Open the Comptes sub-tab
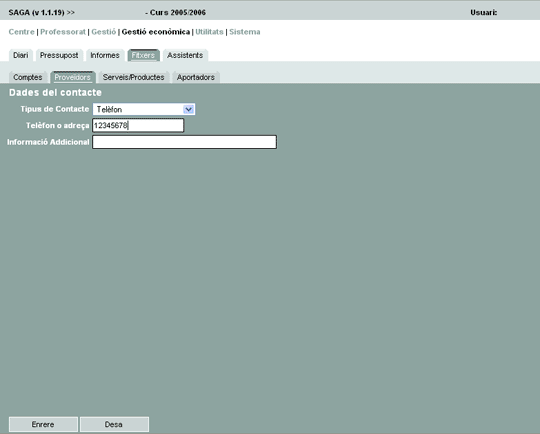Viewport: 540px width, 434px height. [x=28, y=78]
